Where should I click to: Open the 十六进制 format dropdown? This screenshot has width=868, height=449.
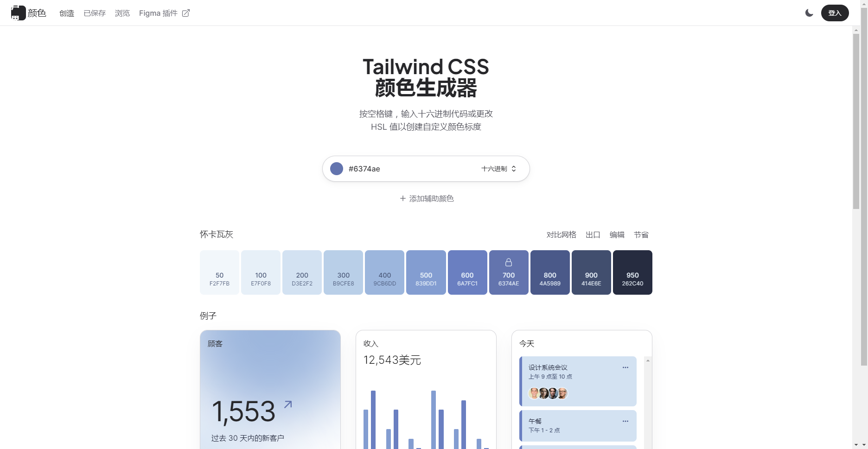499,169
